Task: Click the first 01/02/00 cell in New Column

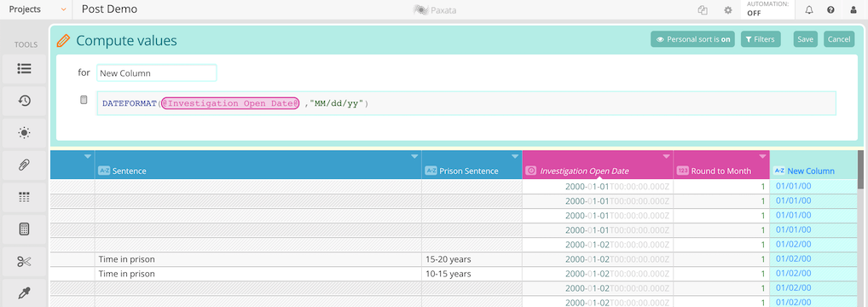Action: [813, 245]
